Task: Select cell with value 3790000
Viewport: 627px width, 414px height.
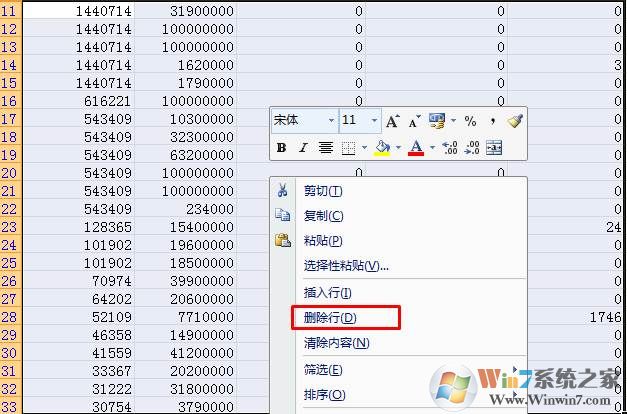Action: coord(186,407)
